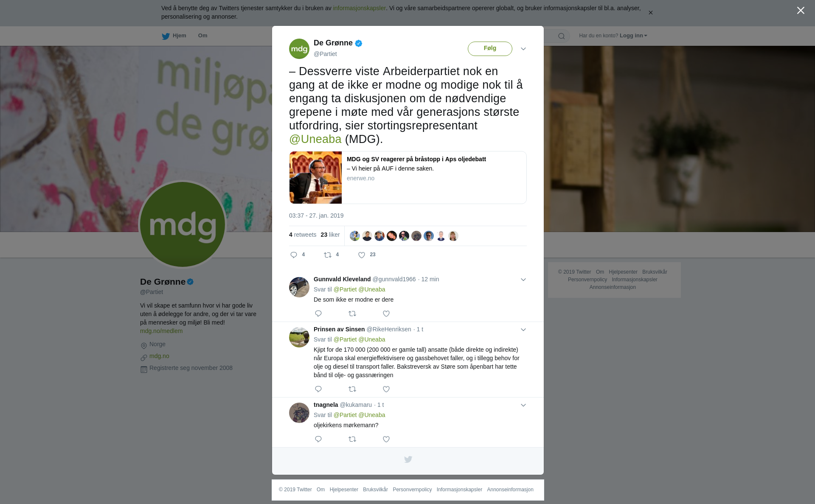Click the search magnifier icon
The height and width of the screenshot is (504, 815).
(x=562, y=36)
